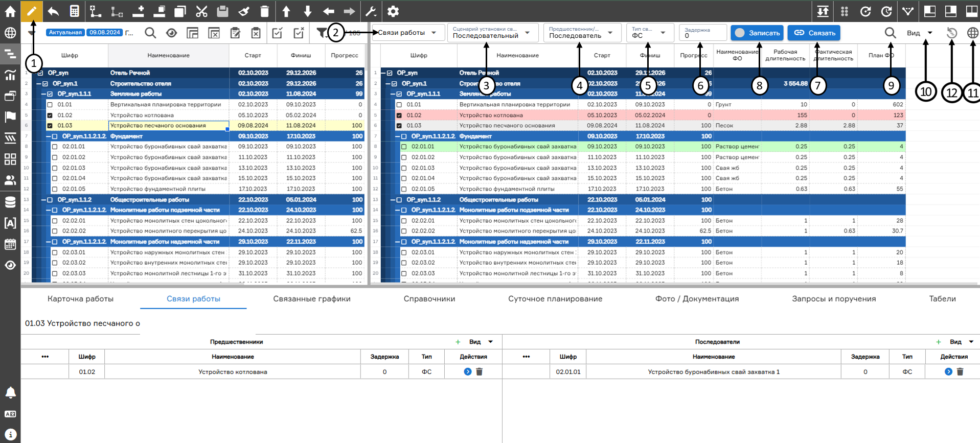The image size is (980, 443).
Task: Click the trash delete icon in top toolbar
Action: coord(264,11)
